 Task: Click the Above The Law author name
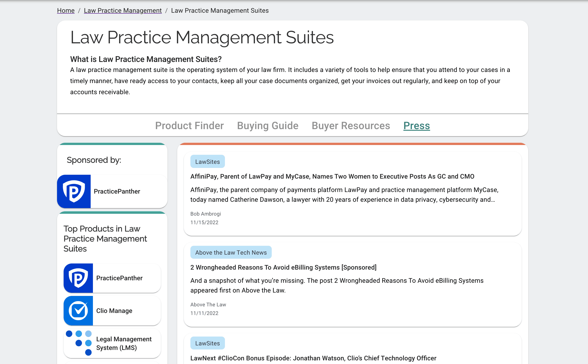(x=208, y=305)
